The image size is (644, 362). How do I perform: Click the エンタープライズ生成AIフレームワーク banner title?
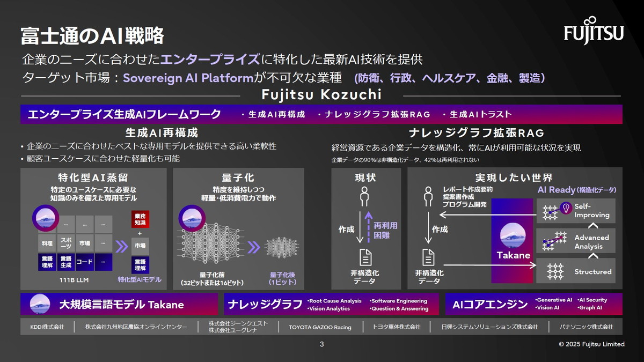124,114
